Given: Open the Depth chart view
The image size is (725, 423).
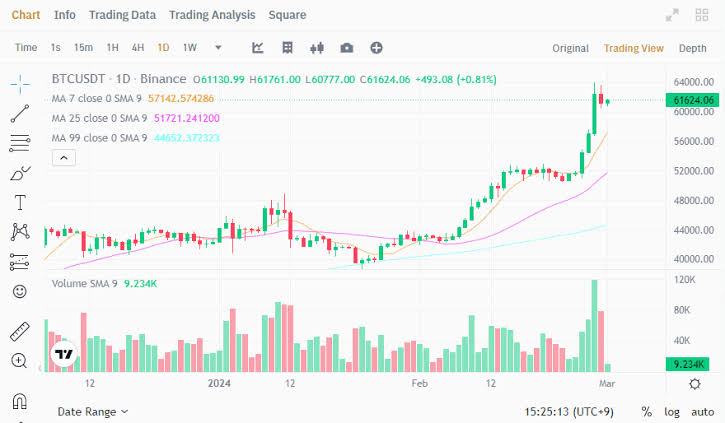Looking at the screenshot, I should coord(692,48).
